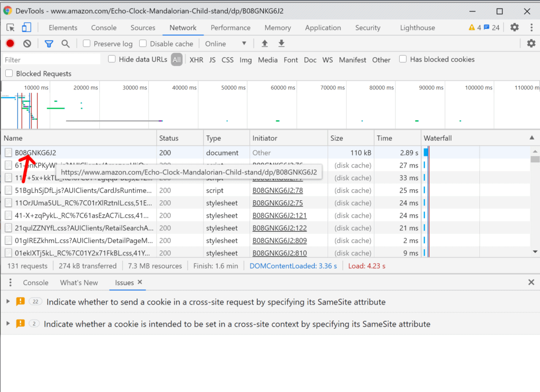540x392 pixels.
Task: Check Hide data URLs
Action: (x=112, y=59)
